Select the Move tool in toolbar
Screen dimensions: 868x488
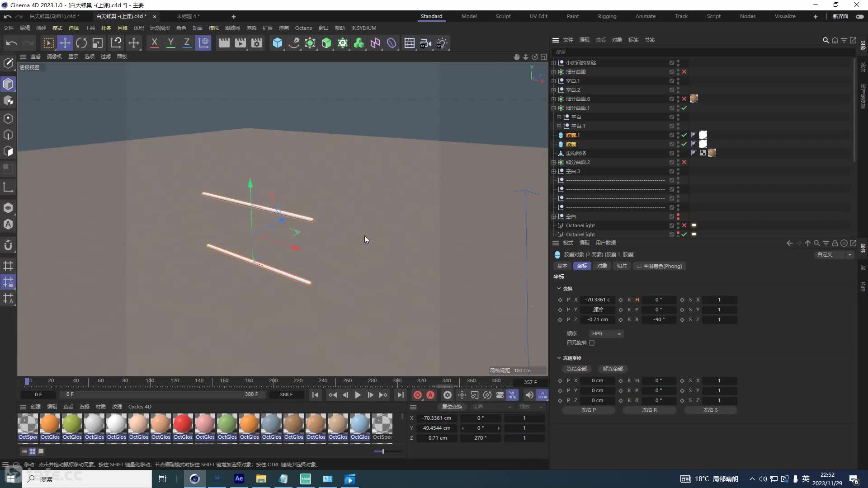point(65,43)
